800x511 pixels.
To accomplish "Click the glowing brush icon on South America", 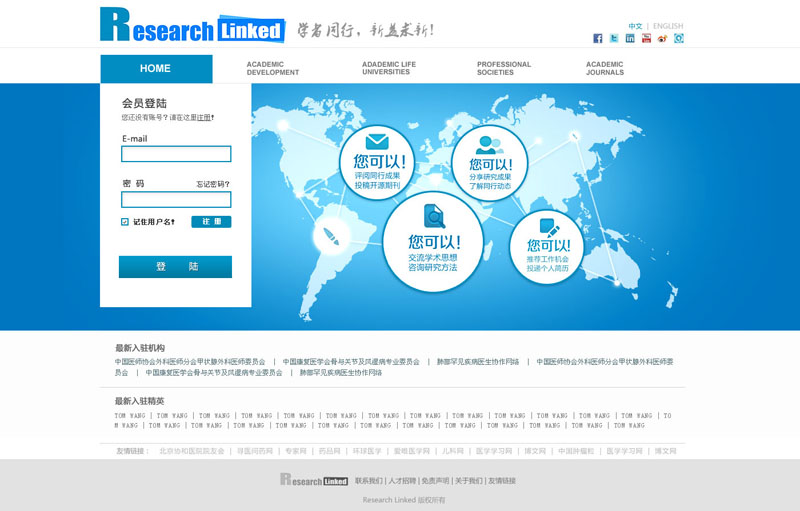I will 331,236.
